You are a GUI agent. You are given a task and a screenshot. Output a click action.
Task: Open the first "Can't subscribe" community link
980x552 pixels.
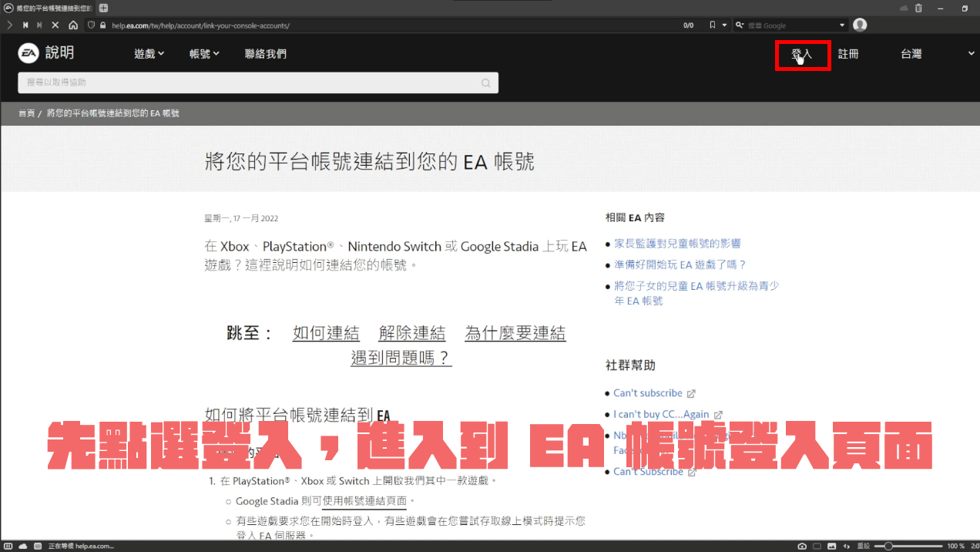point(648,393)
